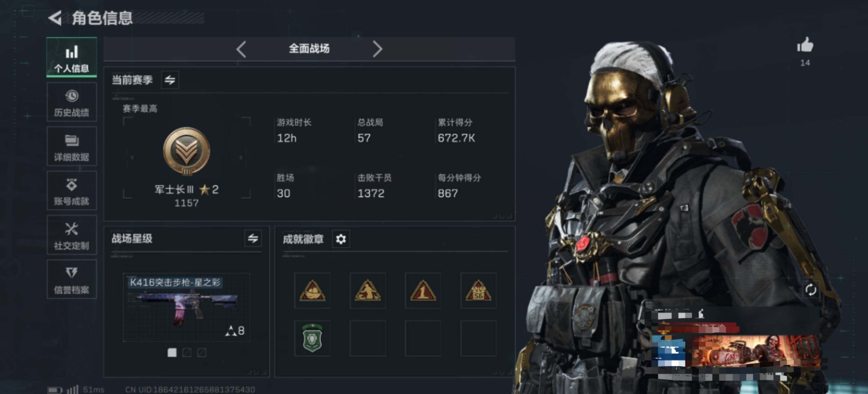Go back using the 角色信息 arrow
Screen dimensions: 868x394
click(x=55, y=18)
